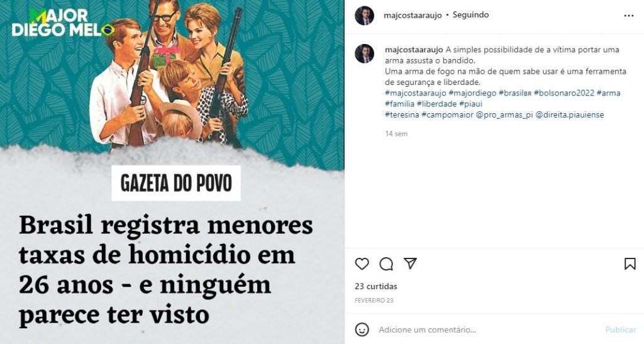This screenshot has width=644, height=344.
Task: Open majcostaaraujo username in header
Action: click(x=413, y=15)
